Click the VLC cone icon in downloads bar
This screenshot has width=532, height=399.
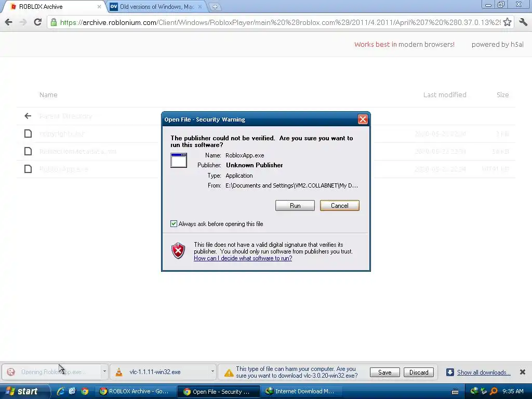[119, 372]
